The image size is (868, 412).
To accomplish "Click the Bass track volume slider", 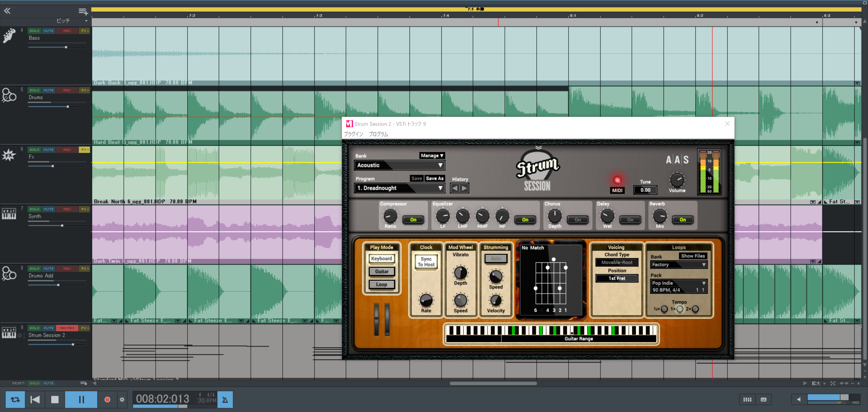I will click(x=57, y=47).
